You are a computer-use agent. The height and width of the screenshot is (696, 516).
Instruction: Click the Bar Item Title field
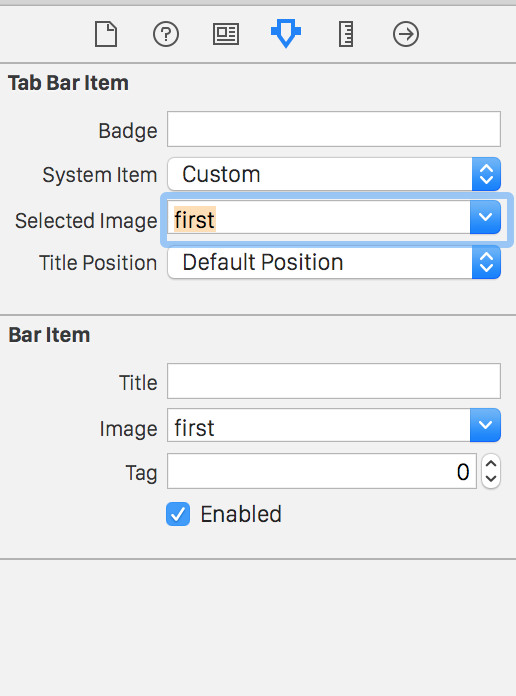334,381
